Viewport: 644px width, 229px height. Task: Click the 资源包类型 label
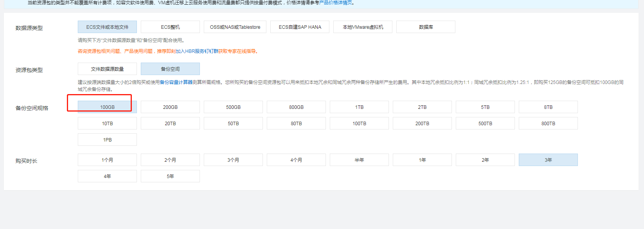(x=29, y=70)
